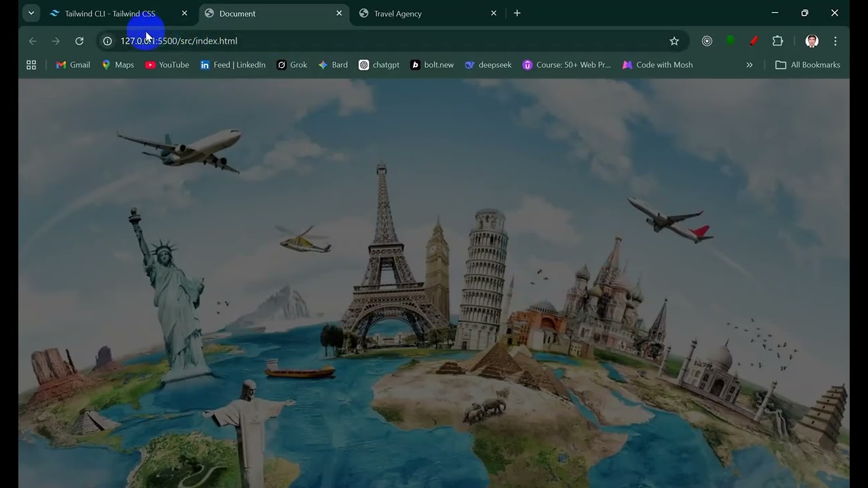This screenshot has width=868, height=488.
Task: Open a new browser tab
Action: (517, 14)
